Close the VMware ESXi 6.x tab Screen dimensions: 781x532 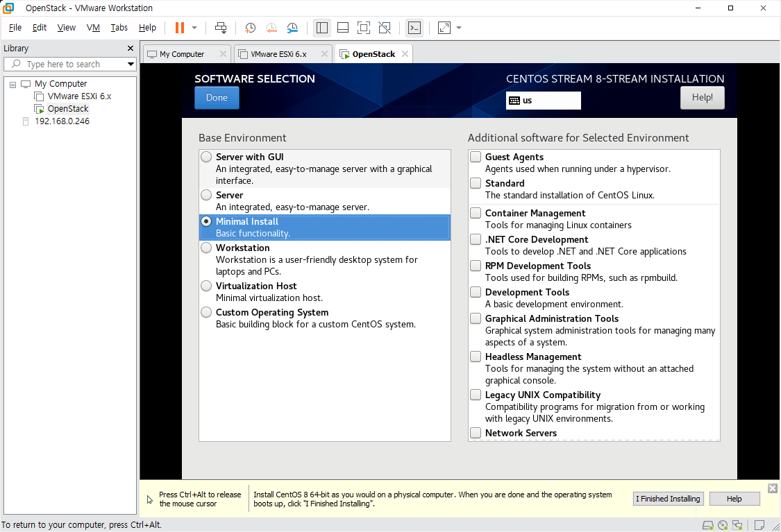pyautogui.click(x=324, y=53)
